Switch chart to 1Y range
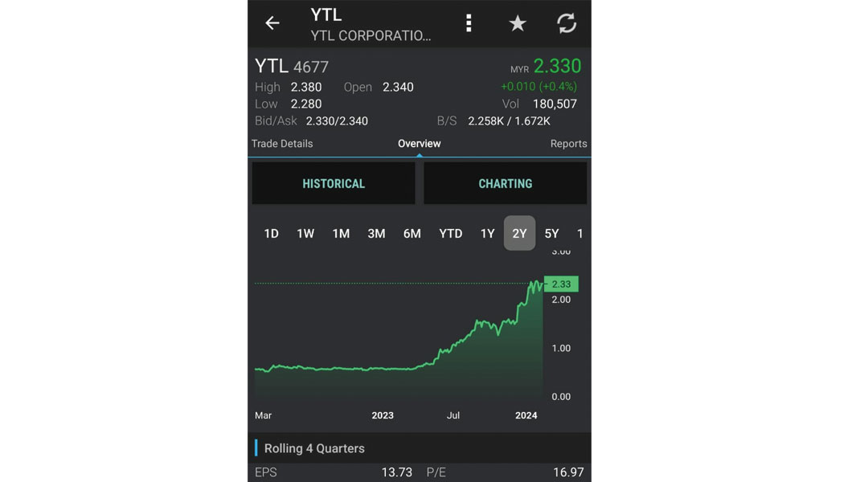This screenshot has width=868, height=482. click(x=487, y=234)
